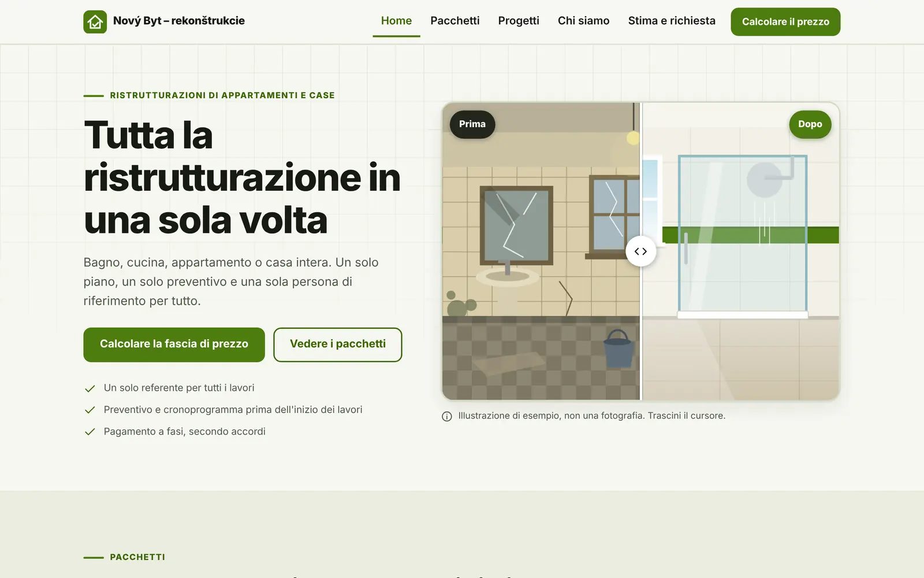Click paragraph starting 'Bagno, cucina, appartamento'
The height and width of the screenshot is (578, 924).
click(231, 281)
